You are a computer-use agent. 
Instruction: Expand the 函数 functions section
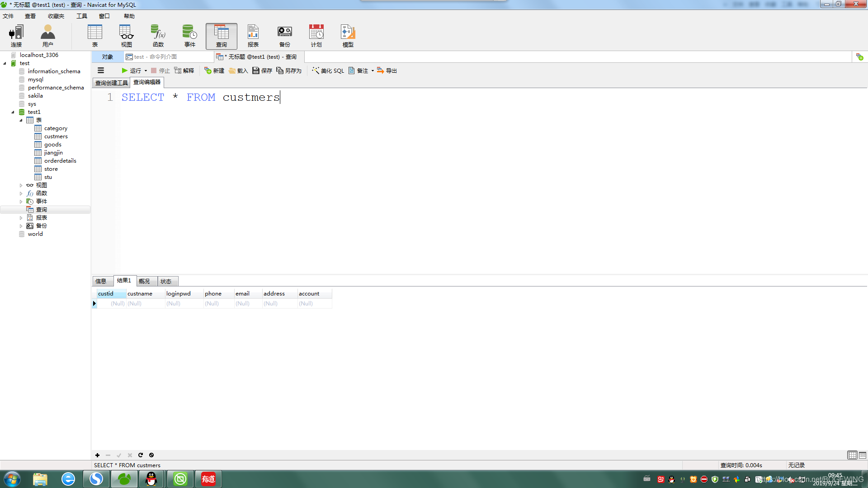tap(20, 193)
